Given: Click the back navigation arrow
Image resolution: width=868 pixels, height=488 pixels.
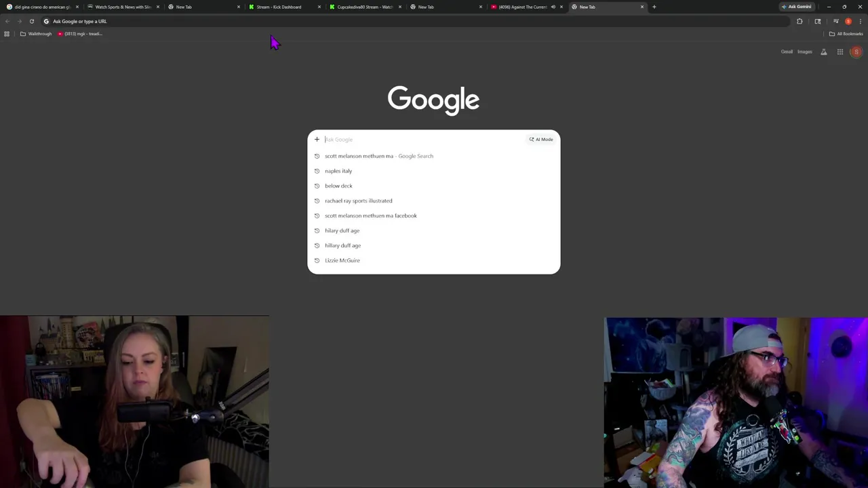Looking at the screenshot, I should tap(7, 21).
